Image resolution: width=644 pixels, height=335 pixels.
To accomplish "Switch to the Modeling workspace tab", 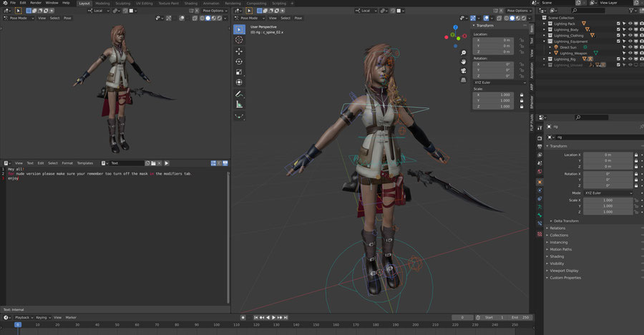I will (x=102, y=4).
